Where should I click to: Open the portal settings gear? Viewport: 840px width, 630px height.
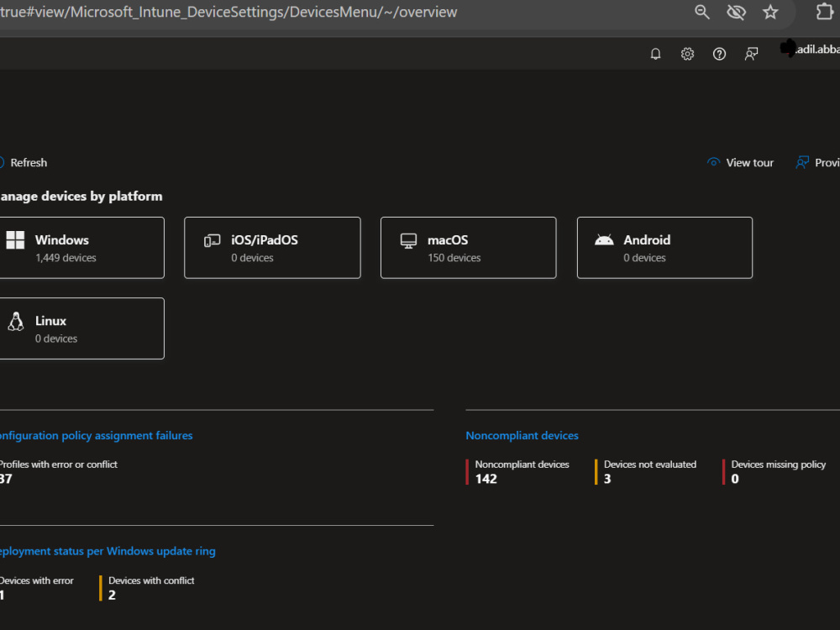click(x=687, y=53)
